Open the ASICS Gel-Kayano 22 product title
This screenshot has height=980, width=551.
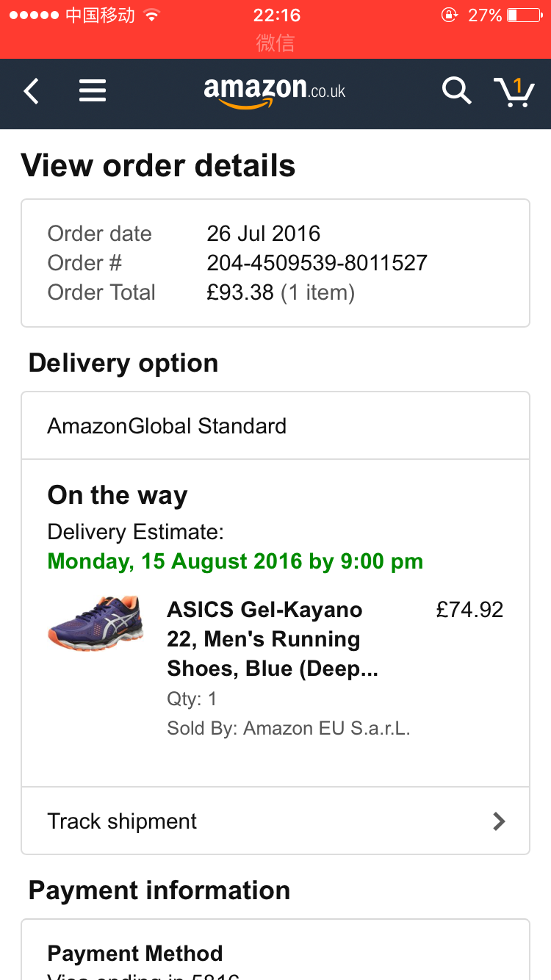[x=264, y=638]
